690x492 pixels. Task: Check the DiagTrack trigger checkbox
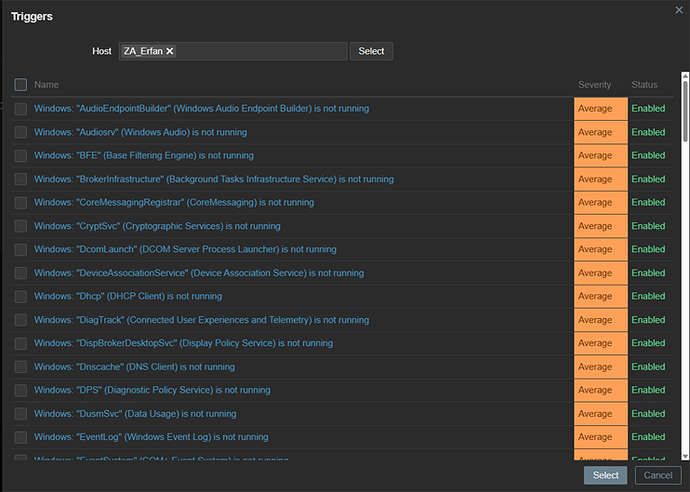21,320
